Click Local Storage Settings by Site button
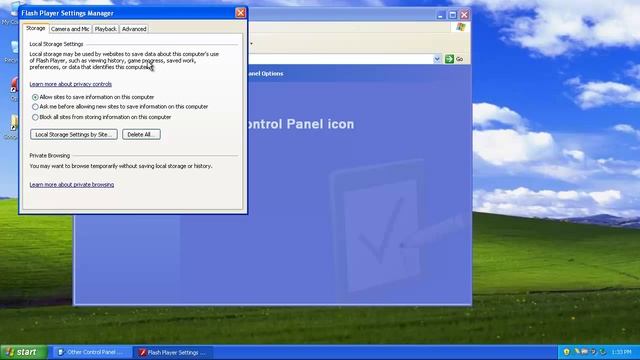Image resolution: width=640 pixels, height=360 pixels. tap(74, 134)
